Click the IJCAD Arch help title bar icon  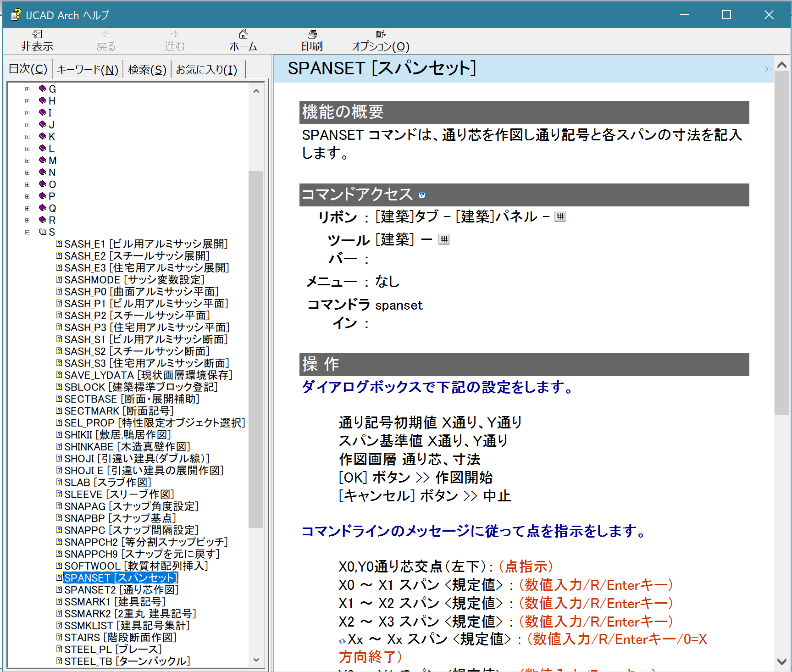pyautogui.click(x=16, y=15)
